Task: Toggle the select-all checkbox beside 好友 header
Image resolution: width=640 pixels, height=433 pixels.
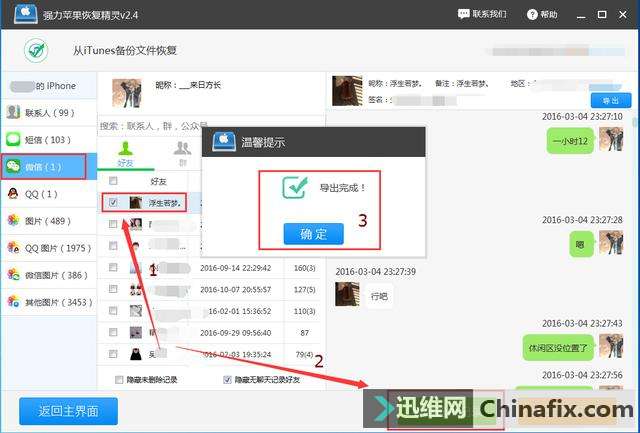Action: click(x=113, y=181)
